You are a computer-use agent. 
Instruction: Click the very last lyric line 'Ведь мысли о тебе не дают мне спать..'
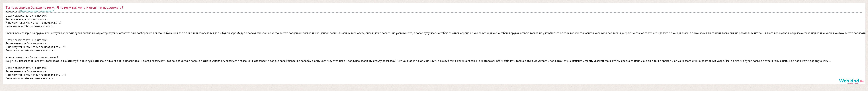pyautogui.click(x=30, y=78)
